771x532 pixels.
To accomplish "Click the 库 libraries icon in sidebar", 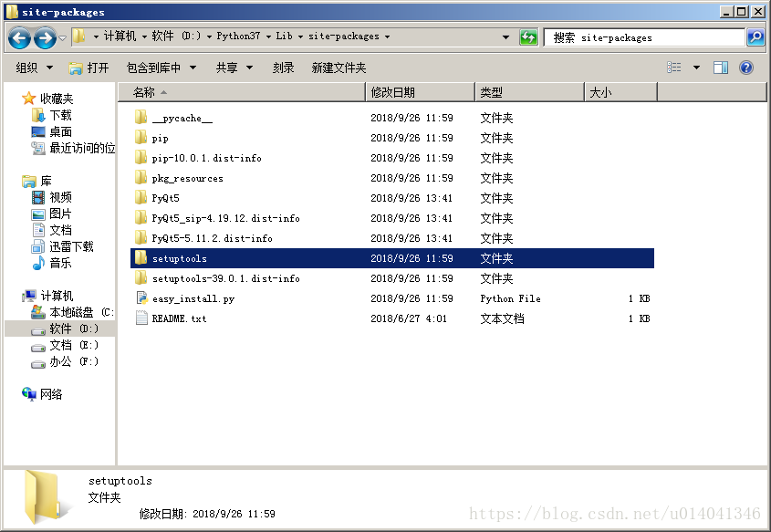I will click(x=29, y=182).
